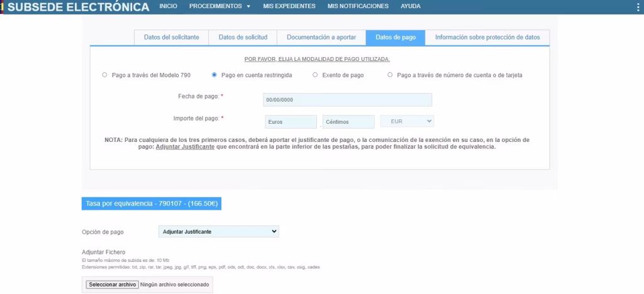Select Pago a través del Modelo 790
This screenshot has height=294, width=644.
(105, 75)
